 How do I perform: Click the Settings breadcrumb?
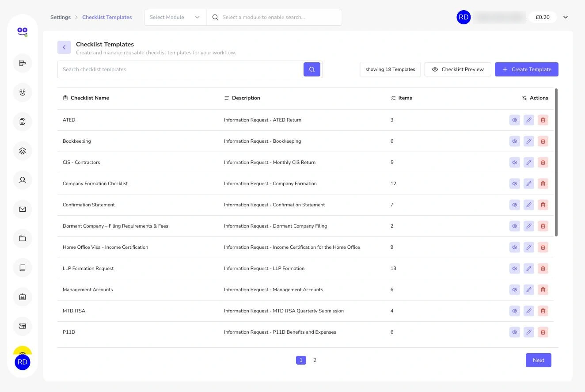[61, 17]
